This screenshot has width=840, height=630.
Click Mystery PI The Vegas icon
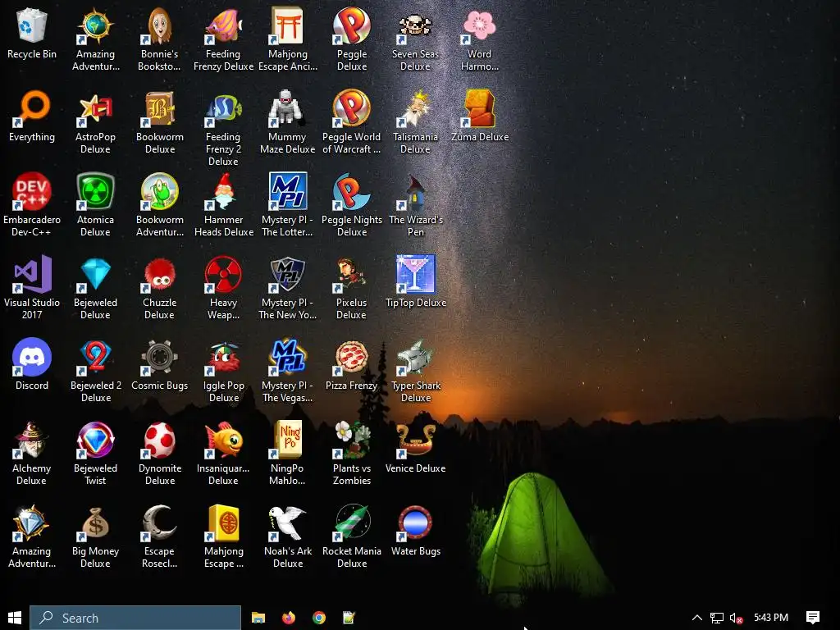pos(287,357)
